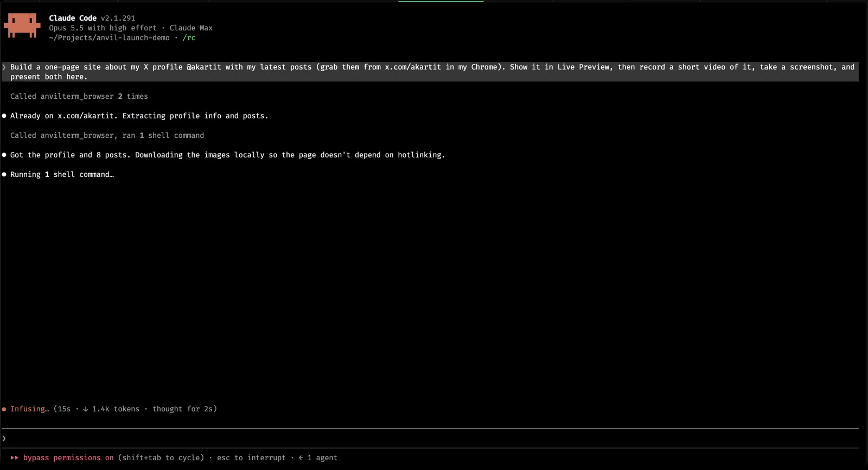Image resolution: width=868 pixels, height=470 pixels.
Task: Click 'Opus 5.5 with high effort' model text
Action: (103, 28)
